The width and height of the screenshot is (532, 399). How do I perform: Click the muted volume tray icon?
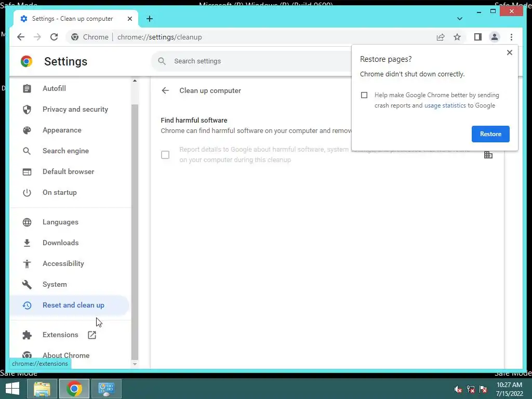point(458,389)
